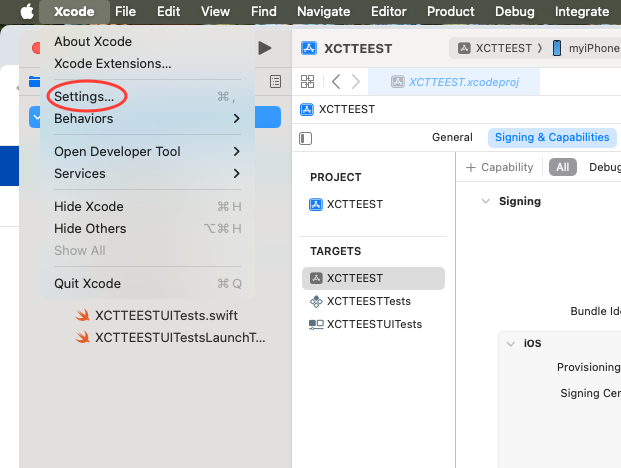Screen dimensions: 621x468
Task: Go forward with the right chevron arrow
Action: pos(356,82)
